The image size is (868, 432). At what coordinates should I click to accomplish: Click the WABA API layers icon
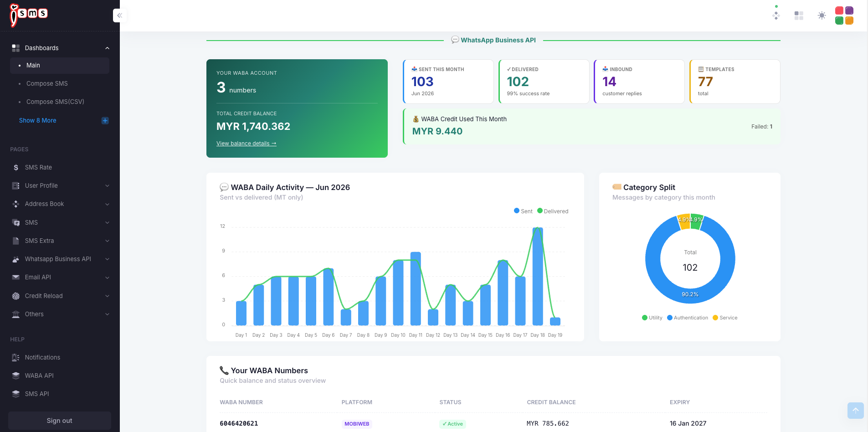click(x=16, y=376)
